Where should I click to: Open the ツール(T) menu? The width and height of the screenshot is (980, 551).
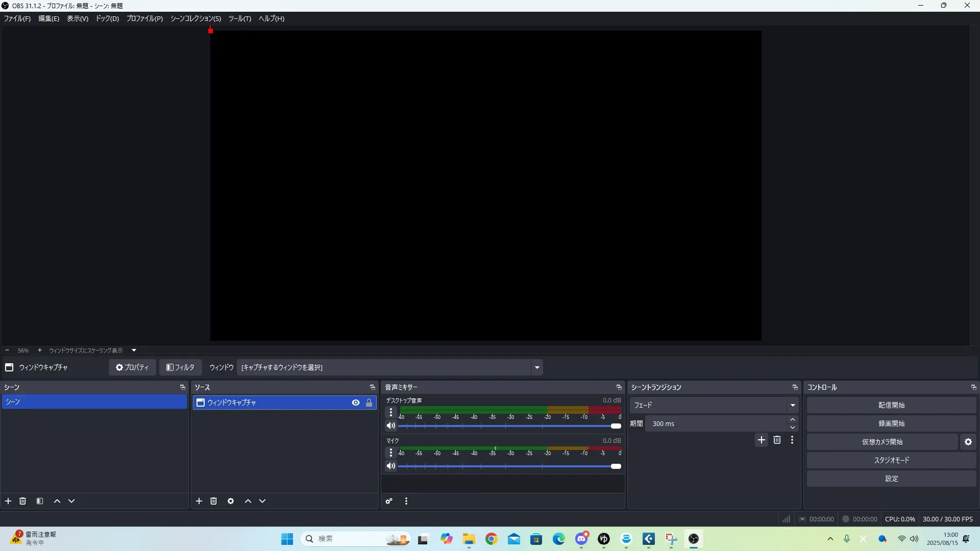[239, 18]
